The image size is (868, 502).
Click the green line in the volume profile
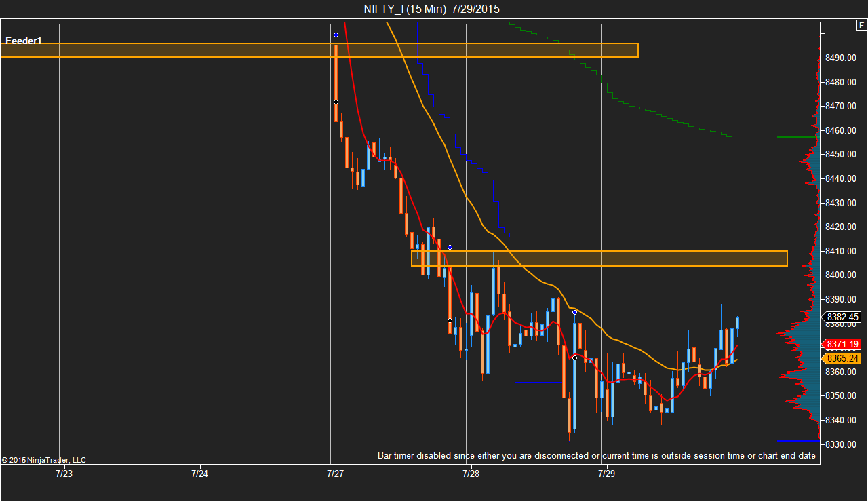[x=797, y=137]
